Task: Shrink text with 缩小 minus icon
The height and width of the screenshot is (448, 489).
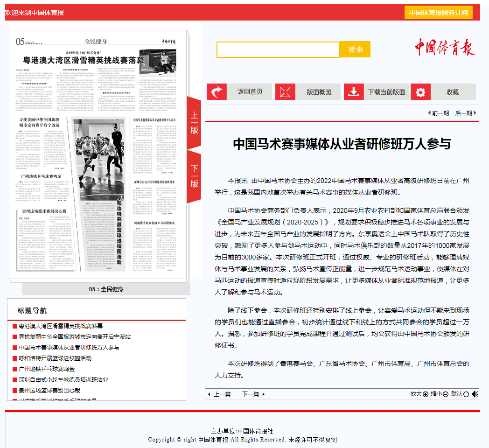Action: [446, 394]
